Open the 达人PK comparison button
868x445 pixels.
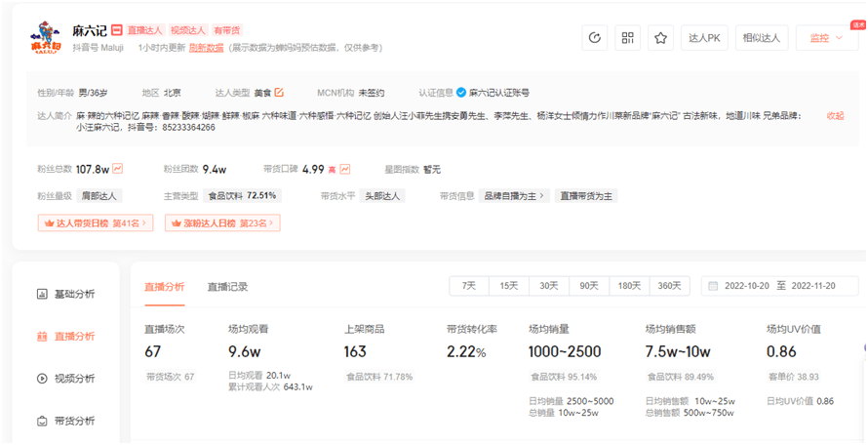[704, 38]
